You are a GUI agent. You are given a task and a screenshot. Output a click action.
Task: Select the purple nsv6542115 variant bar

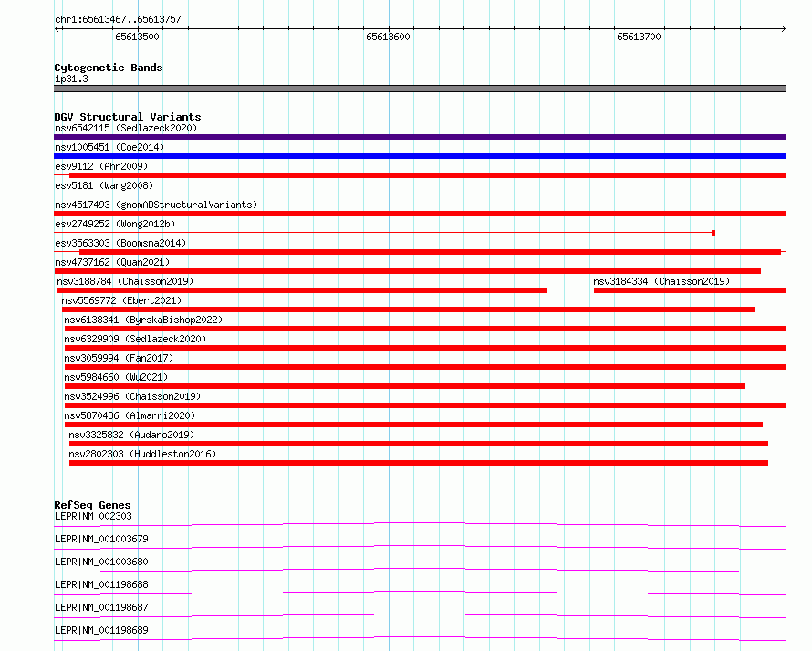(420, 137)
